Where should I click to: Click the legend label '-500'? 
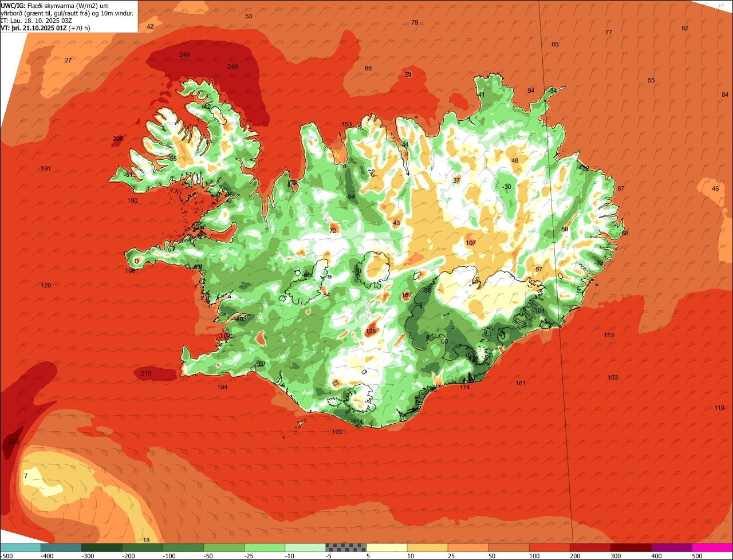[x=6, y=556]
